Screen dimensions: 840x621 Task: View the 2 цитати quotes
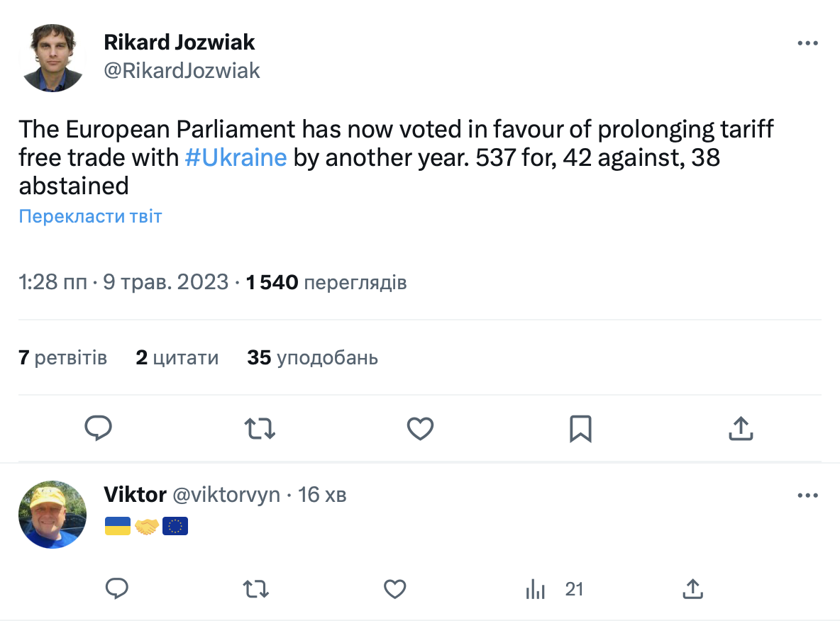click(177, 358)
